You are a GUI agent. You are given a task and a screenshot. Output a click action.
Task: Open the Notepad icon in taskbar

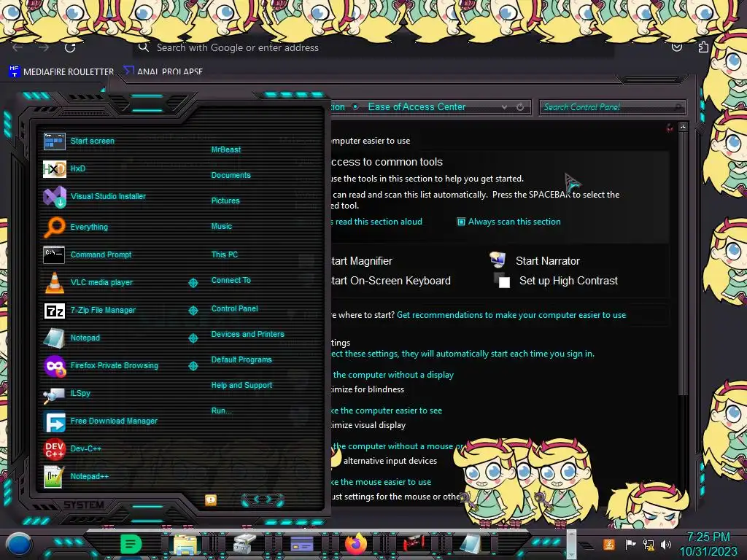471,544
